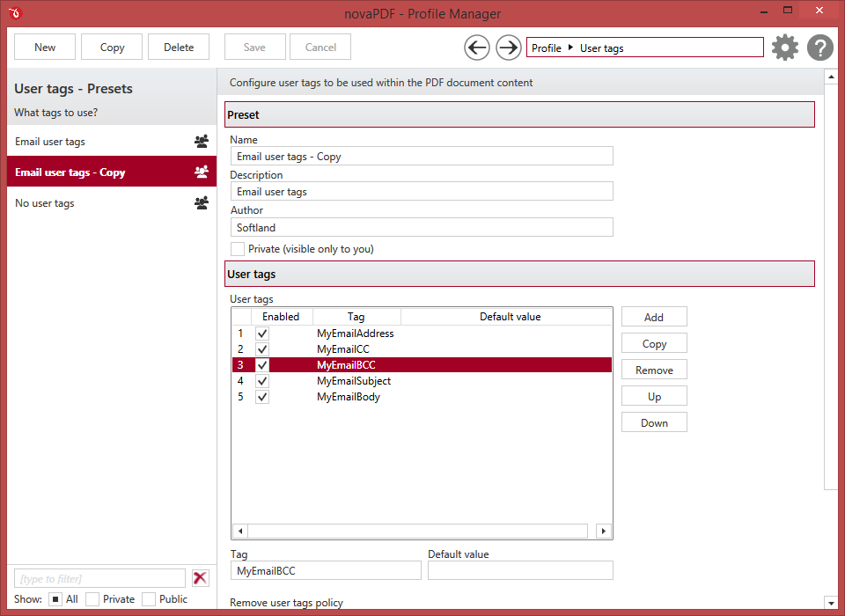Open settings via the gear icon
Screen dimensions: 845x616
coord(784,48)
